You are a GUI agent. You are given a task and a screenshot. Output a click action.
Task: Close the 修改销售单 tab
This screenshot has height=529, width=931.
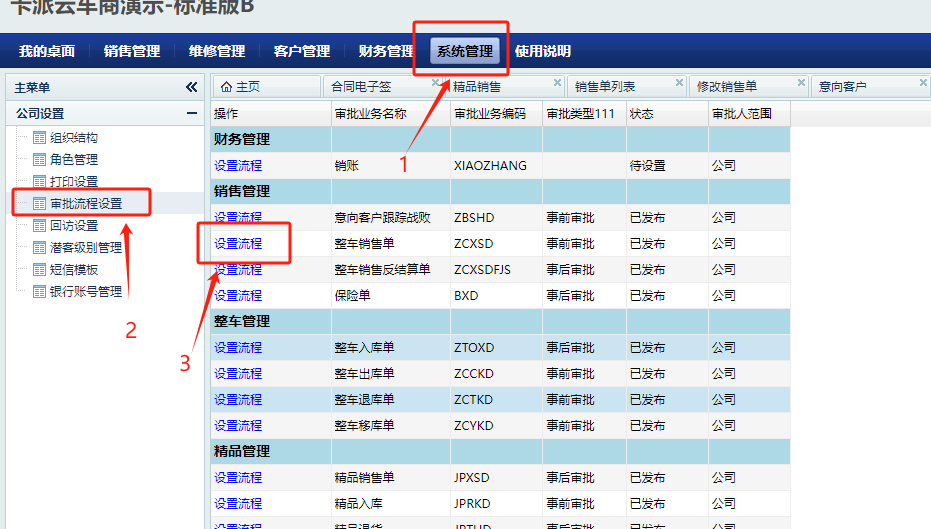[x=801, y=83]
